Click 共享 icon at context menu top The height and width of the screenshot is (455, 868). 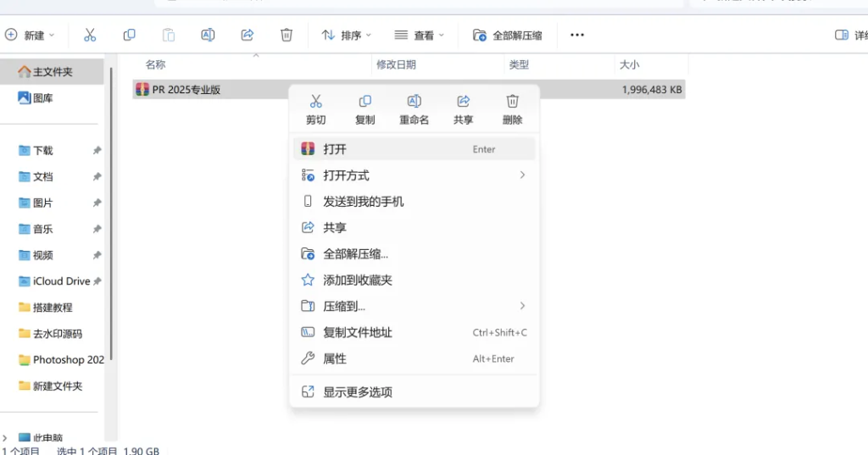pyautogui.click(x=464, y=109)
